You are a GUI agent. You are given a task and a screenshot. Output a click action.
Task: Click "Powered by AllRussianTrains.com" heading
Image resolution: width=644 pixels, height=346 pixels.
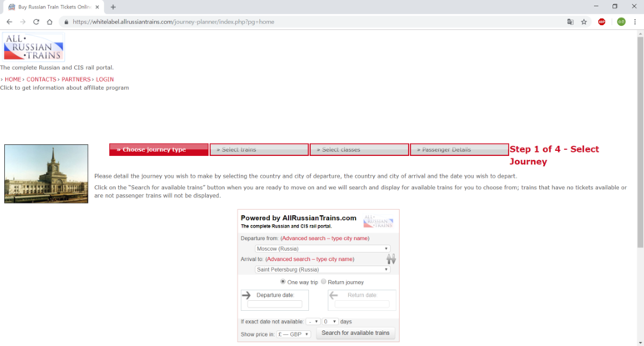(x=298, y=218)
